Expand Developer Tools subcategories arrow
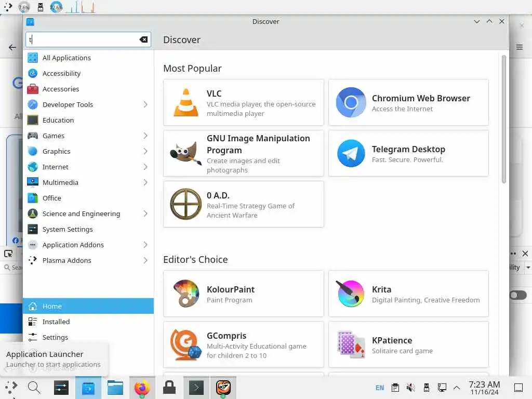Screen dimensions: 532x399 coord(145,104)
